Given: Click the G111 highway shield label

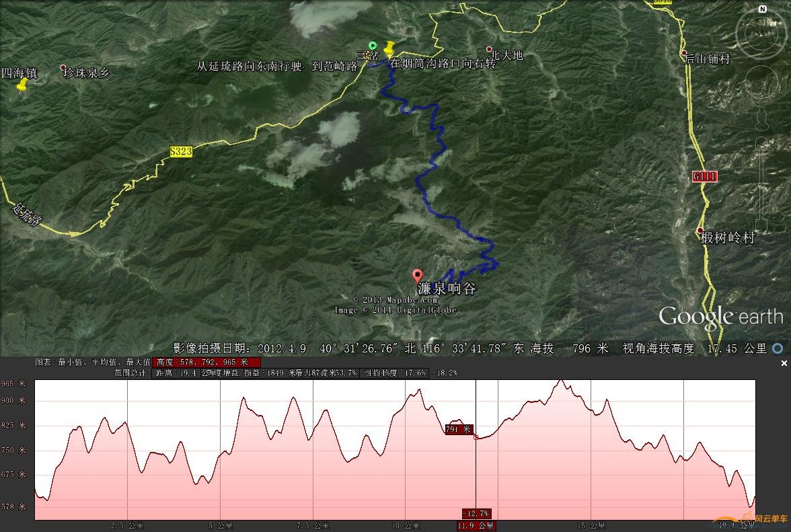Looking at the screenshot, I should pos(704,176).
